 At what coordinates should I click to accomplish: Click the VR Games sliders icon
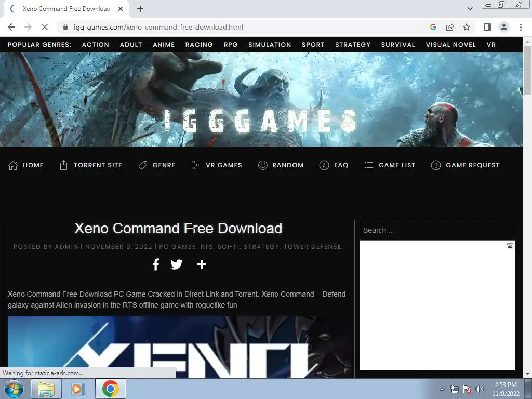195,165
